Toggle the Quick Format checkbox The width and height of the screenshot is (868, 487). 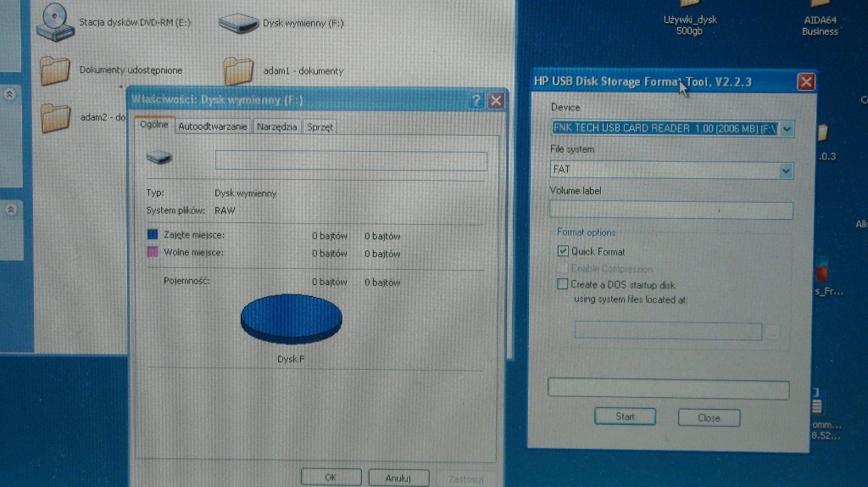click(x=563, y=251)
